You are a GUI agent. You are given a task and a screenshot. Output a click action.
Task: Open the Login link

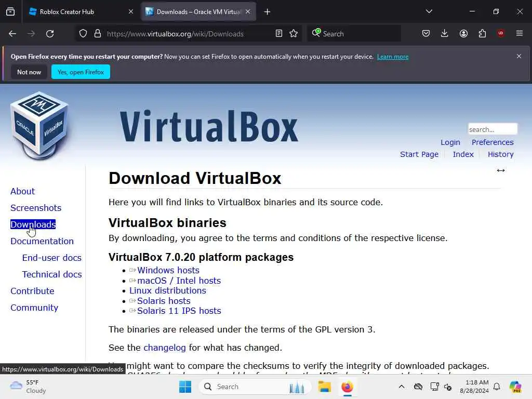pos(450,142)
